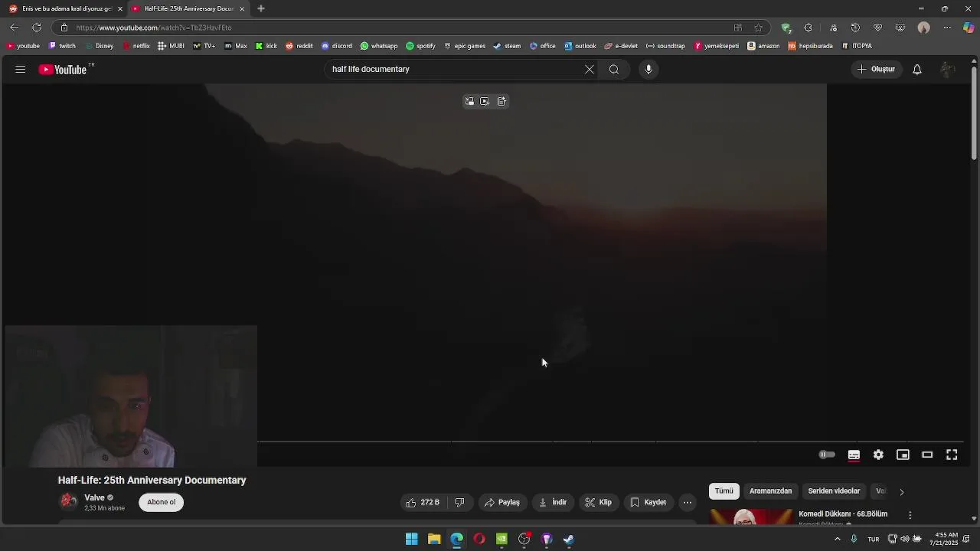980x551 pixels.
Task: Start voice search with the microphone
Action: pyautogui.click(x=648, y=70)
